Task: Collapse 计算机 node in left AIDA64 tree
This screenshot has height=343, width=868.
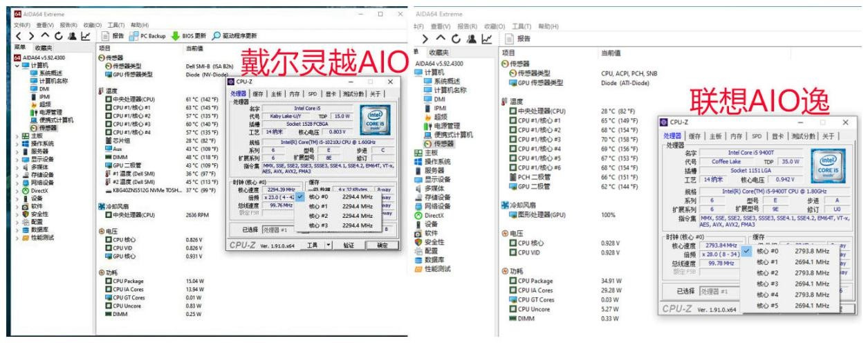Action: 17,65
